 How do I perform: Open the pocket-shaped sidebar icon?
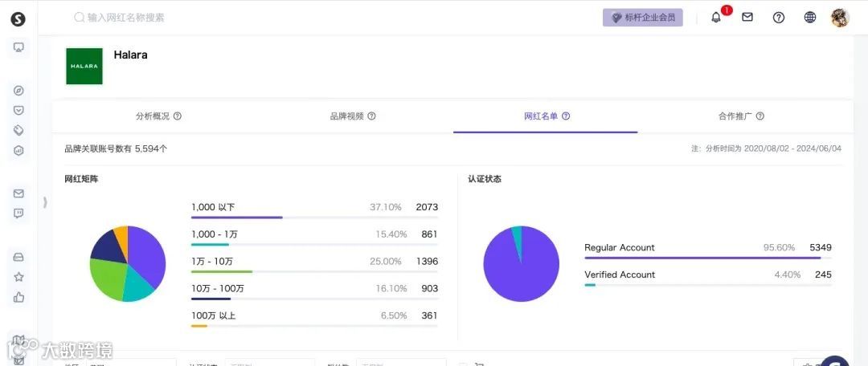pos(18,111)
